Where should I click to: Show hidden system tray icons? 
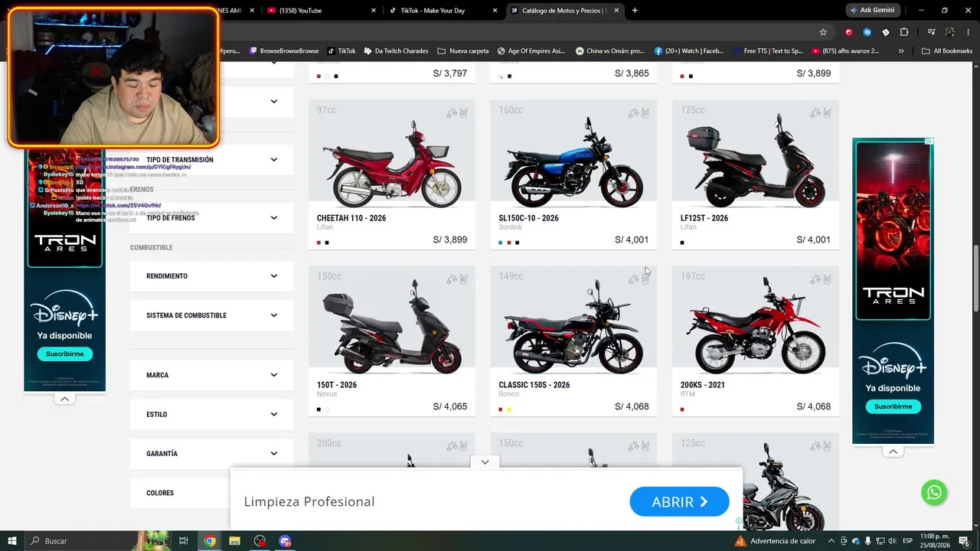point(831,541)
